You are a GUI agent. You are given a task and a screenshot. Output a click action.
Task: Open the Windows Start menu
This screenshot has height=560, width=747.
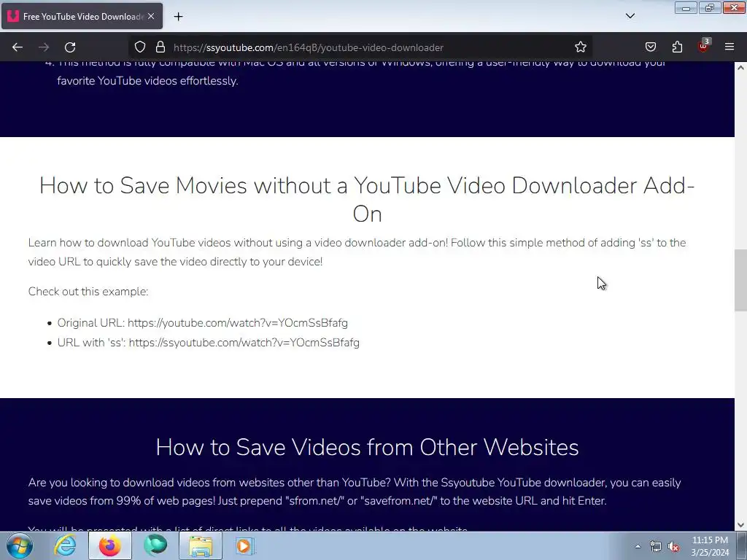(x=20, y=545)
